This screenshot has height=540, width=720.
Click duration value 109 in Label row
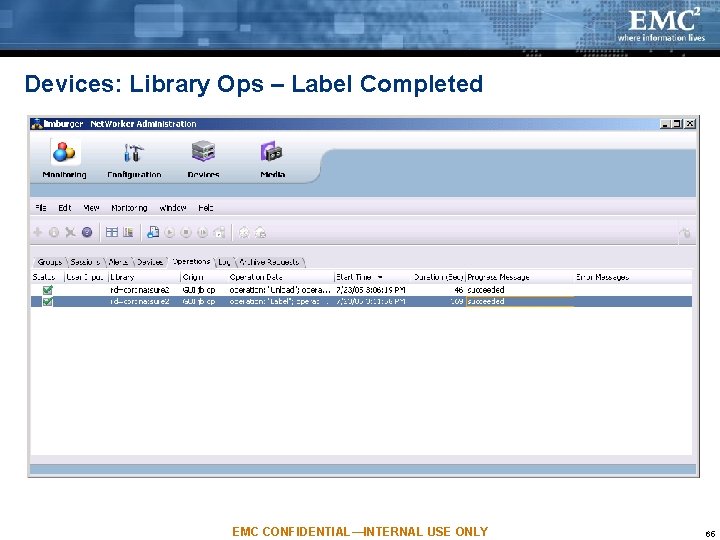coord(456,301)
